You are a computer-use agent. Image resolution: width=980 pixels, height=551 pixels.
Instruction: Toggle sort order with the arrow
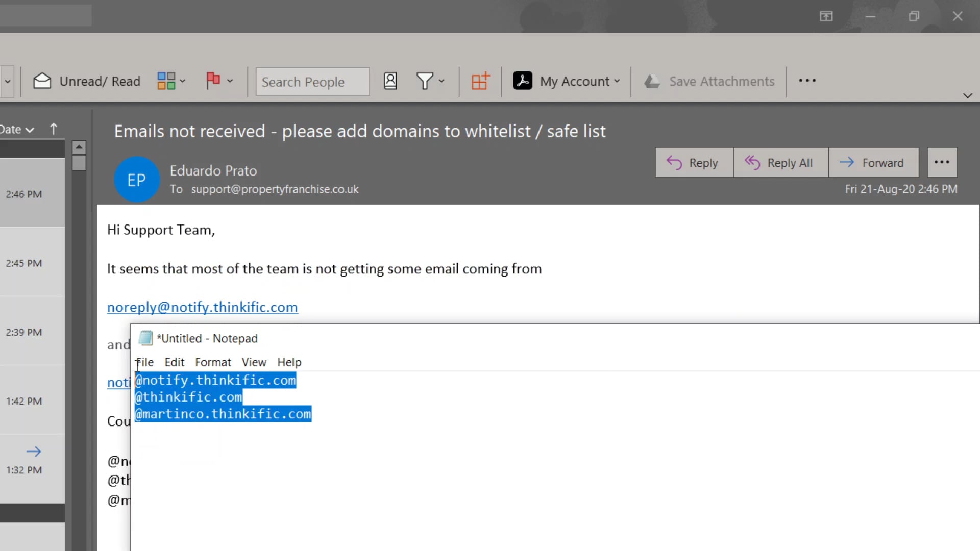pos(54,129)
